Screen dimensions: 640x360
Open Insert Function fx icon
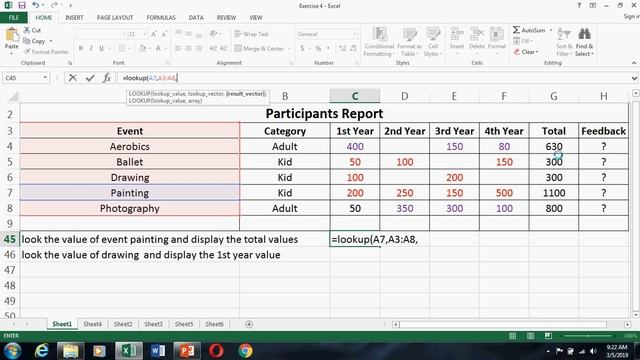pos(107,78)
